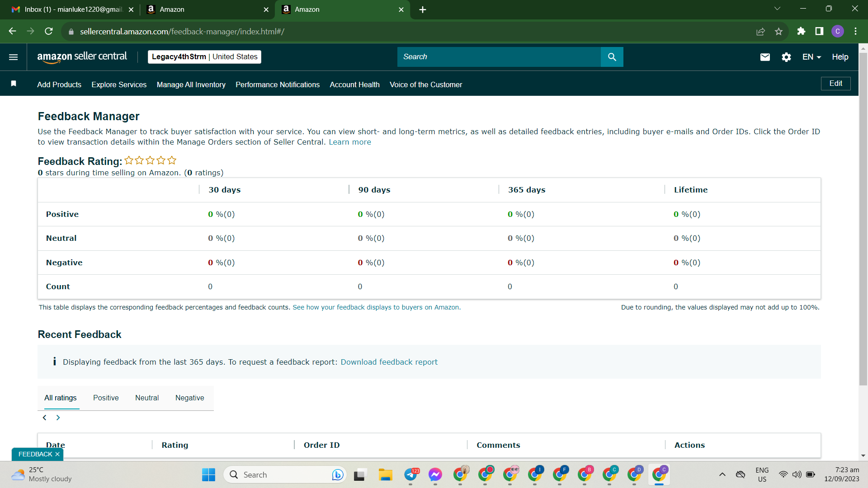This screenshot has width=868, height=488.
Task: Open Telegram from taskbar
Action: [x=411, y=474]
